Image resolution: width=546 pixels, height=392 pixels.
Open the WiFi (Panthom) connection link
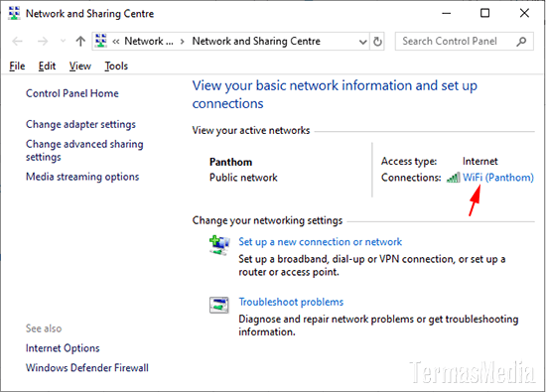pyautogui.click(x=498, y=178)
